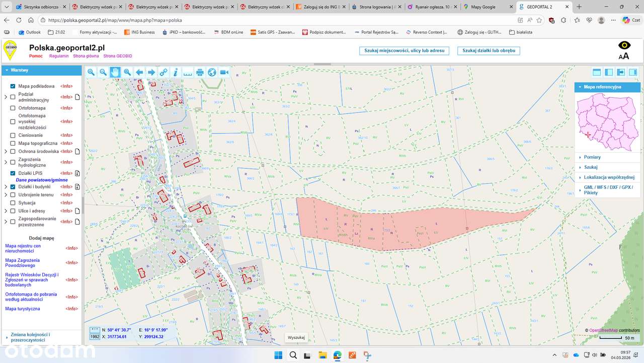Go to previous map view arrow
Image resolution: width=644 pixels, height=363 pixels.
(x=139, y=72)
